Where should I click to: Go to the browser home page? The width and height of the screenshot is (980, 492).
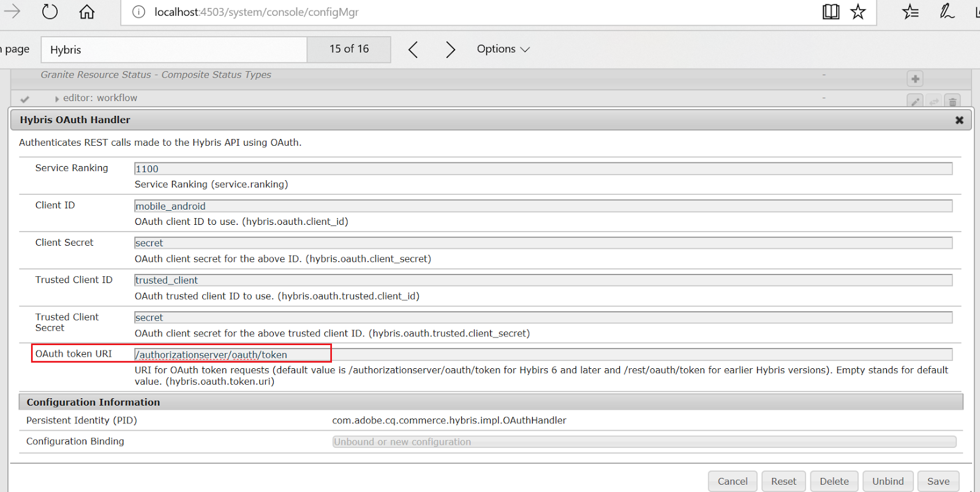87,12
